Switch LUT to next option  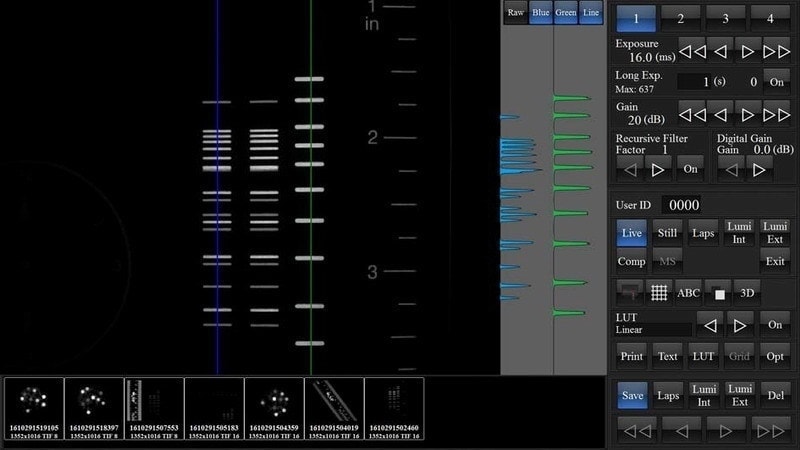pyautogui.click(x=739, y=326)
